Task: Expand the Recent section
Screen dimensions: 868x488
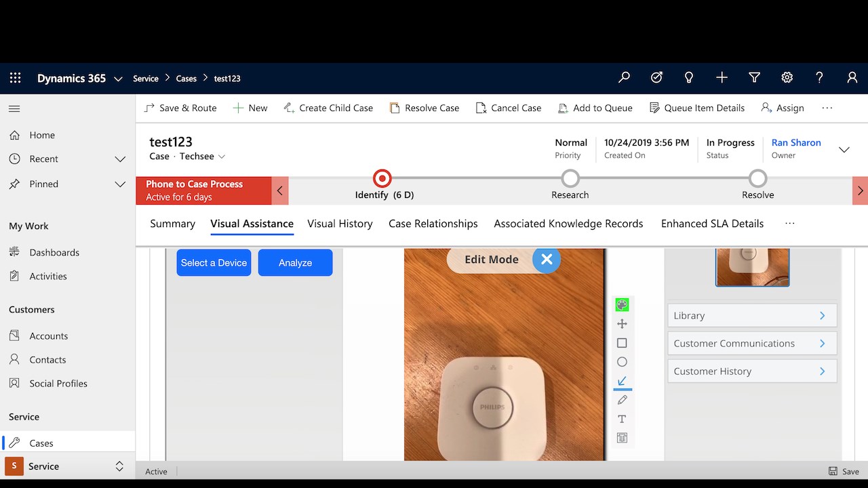Action: pyautogui.click(x=120, y=159)
